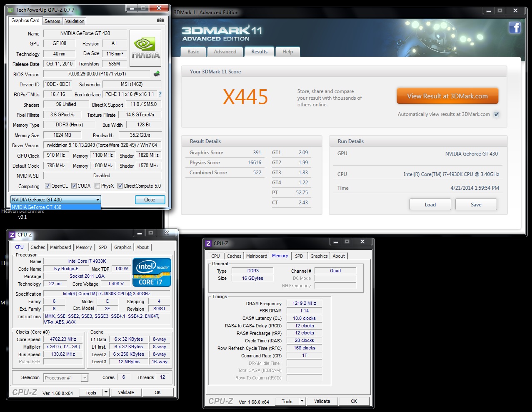Select the Results tab in 3DMark 11

(259, 52)
